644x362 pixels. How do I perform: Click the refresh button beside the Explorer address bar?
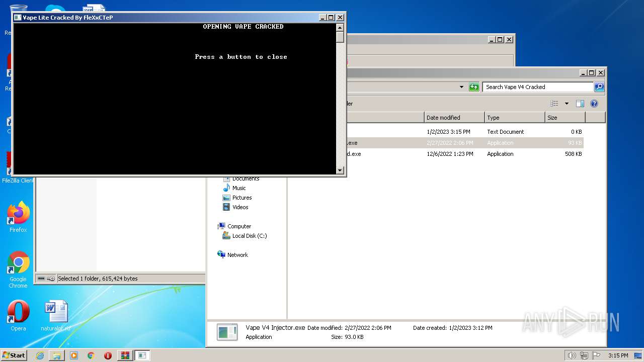pos(474,87)
